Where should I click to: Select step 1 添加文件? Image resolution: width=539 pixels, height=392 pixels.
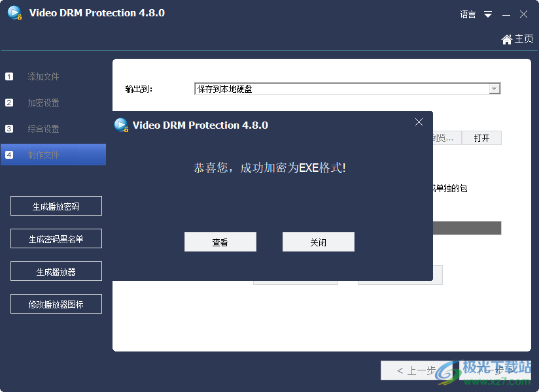pyautogui.click(x=43, y=76)
